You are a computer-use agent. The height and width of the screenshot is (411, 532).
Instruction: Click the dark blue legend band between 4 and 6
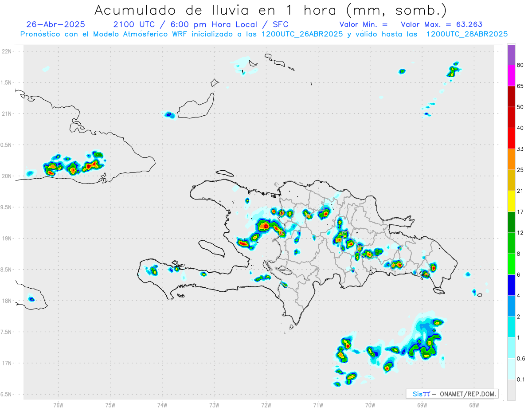tap(511, 286)
